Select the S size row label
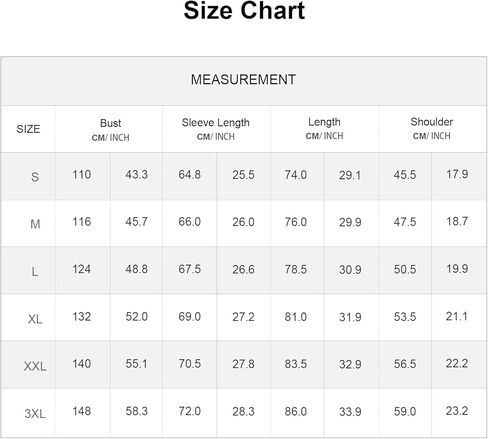 coord(35,177)
